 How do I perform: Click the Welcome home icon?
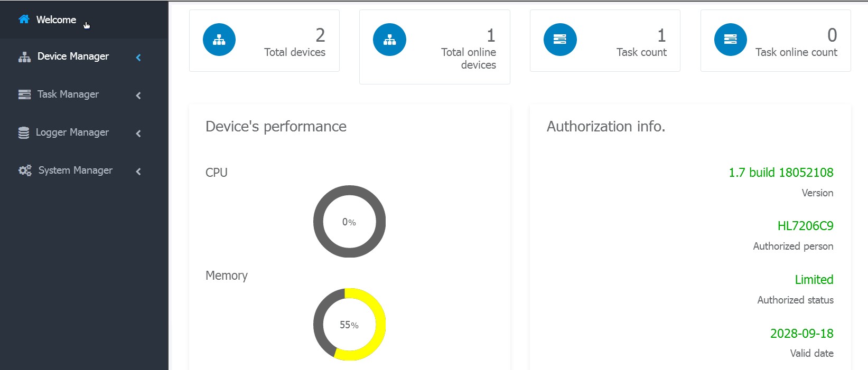click(x=24, y=20)
